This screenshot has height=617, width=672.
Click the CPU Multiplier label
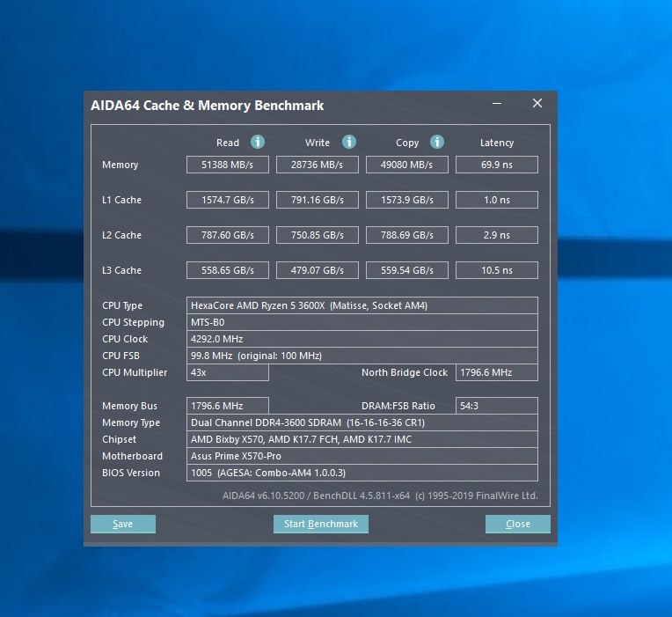tap(135, 372)
